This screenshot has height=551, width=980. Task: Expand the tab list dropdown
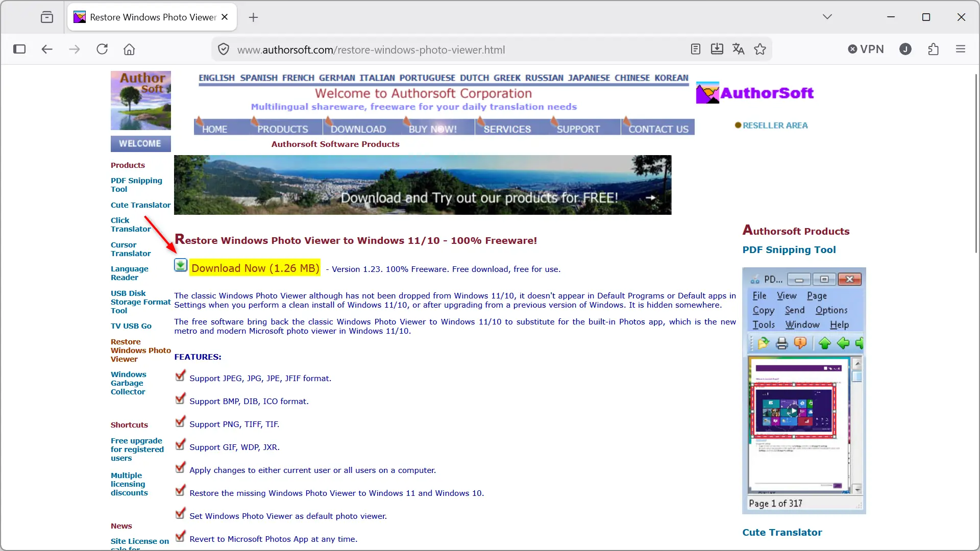click(827, 17)
